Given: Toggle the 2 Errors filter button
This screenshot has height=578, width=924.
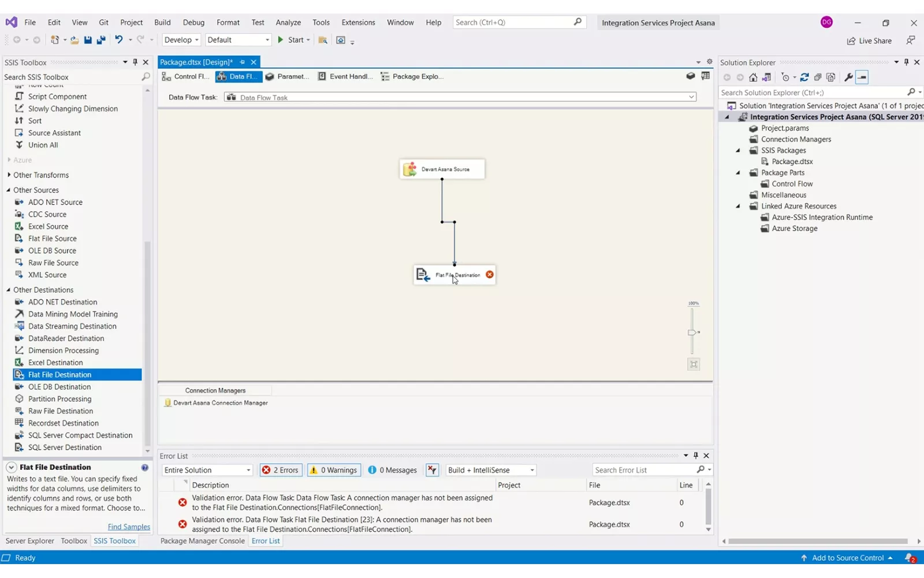Looking at the screenshot, I should (281, 470).
